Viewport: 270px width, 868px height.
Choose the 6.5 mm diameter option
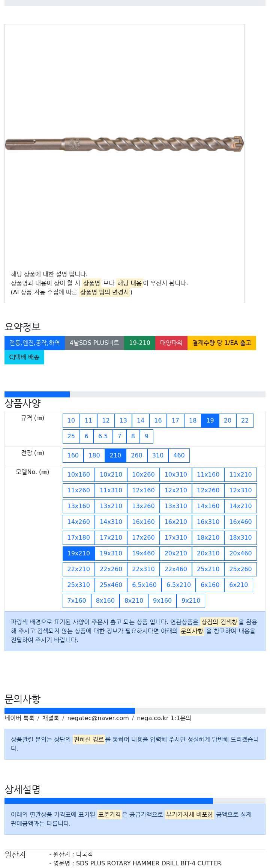pyautogui.click(x=103, y=436)
